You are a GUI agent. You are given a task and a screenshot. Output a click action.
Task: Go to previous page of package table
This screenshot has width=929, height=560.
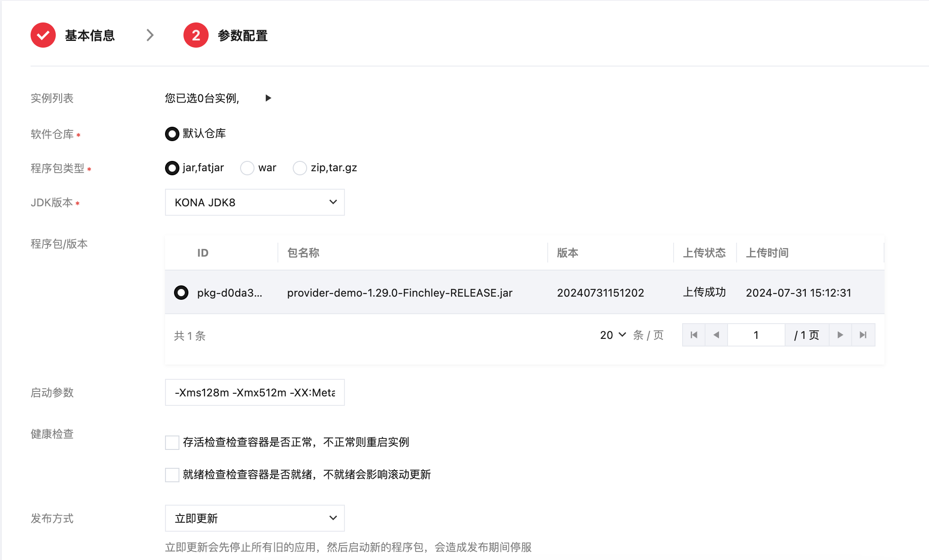pos(716,335)
